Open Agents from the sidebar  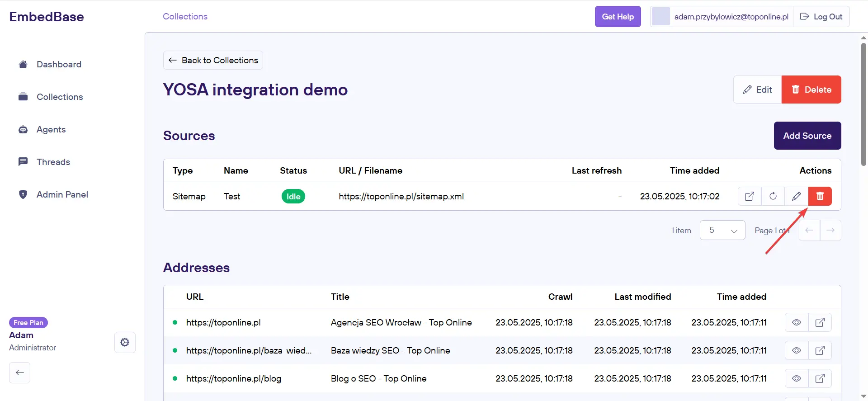(51, 129)
